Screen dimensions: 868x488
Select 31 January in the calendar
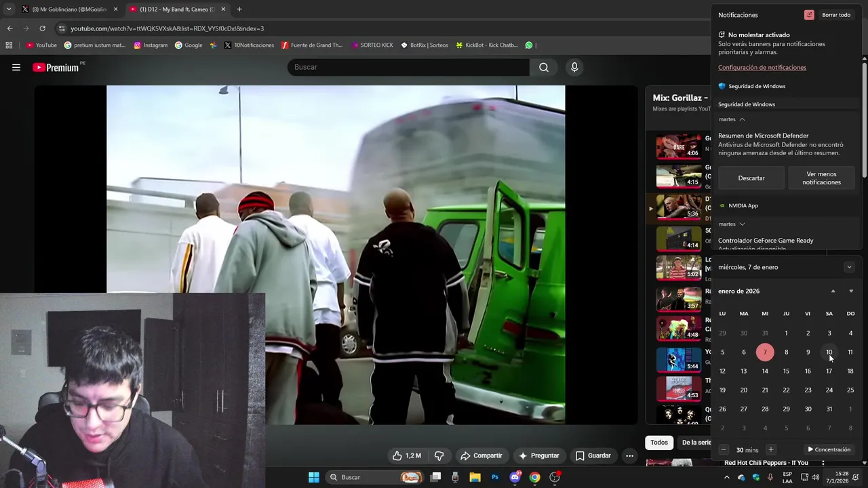pos(829,409)
